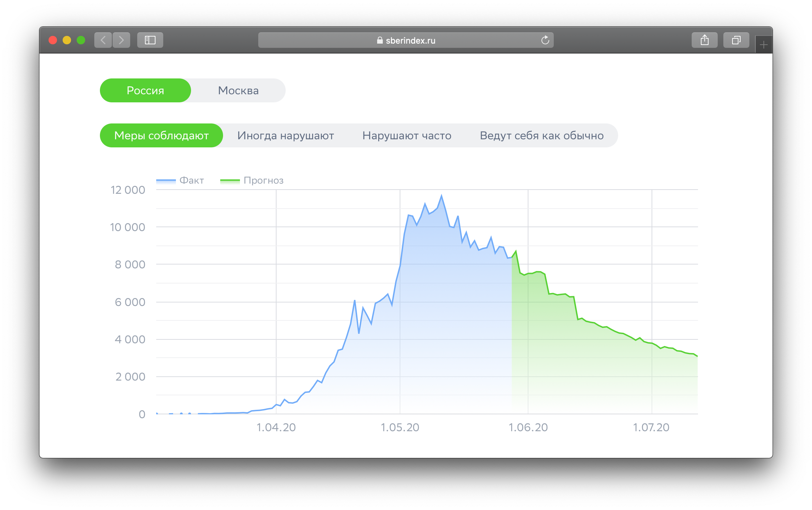Click the blue peak of the chart

[442, 196]
